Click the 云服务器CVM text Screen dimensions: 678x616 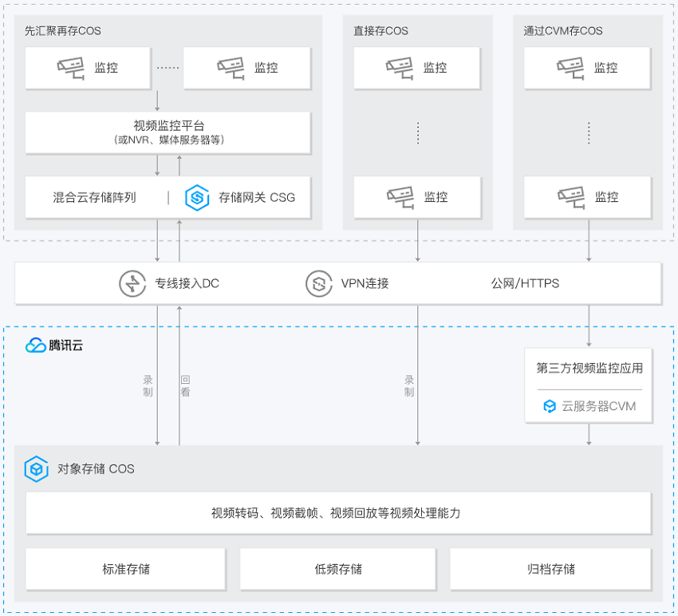click(598, 406)
